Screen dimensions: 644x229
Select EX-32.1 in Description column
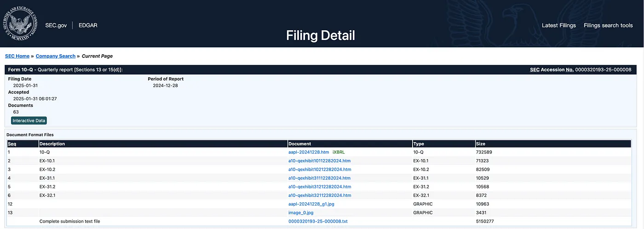[x=47, y=195]
